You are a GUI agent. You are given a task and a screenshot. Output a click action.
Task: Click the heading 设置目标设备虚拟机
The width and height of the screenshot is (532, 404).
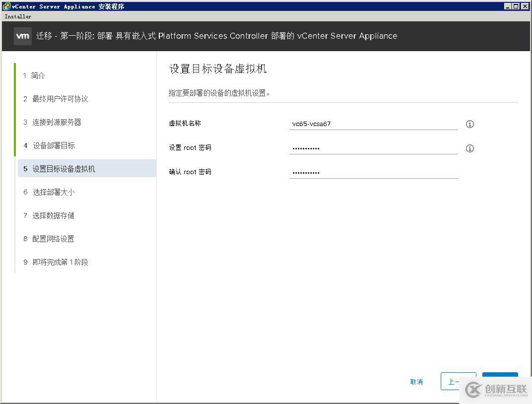click(218, 69)
